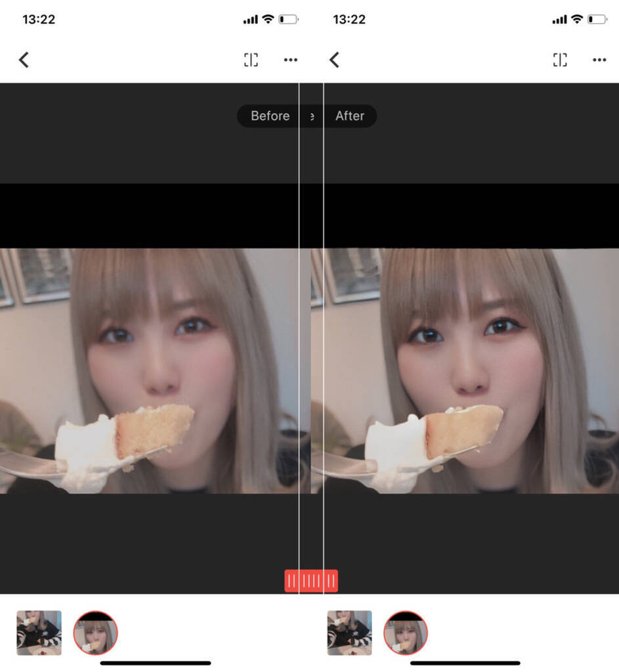Grab the red before/after slider handle

311,581
